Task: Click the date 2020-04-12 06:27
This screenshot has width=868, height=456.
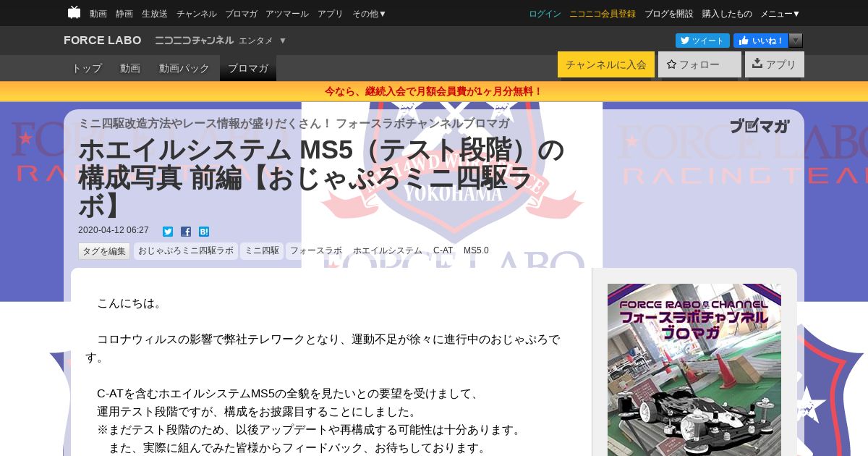Action: point(114,231)
